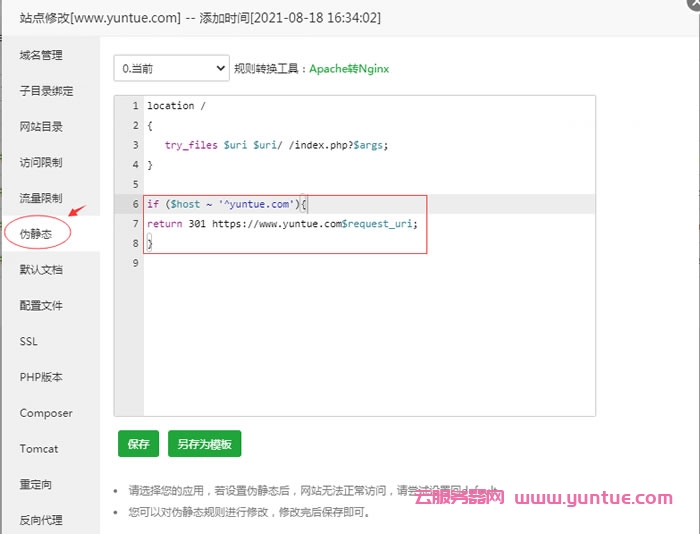Expand the 0.当前 rewrite template dropdown

171,69
